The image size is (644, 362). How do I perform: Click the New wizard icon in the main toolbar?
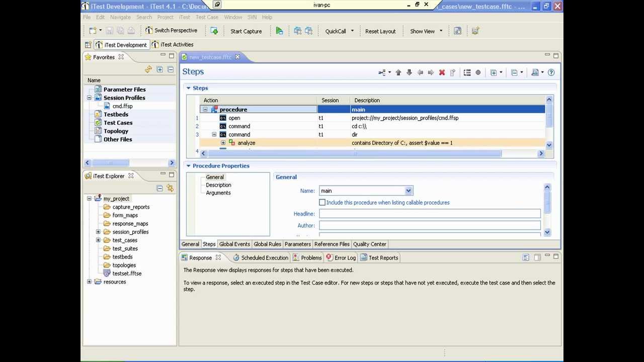[x=93, y=31]
